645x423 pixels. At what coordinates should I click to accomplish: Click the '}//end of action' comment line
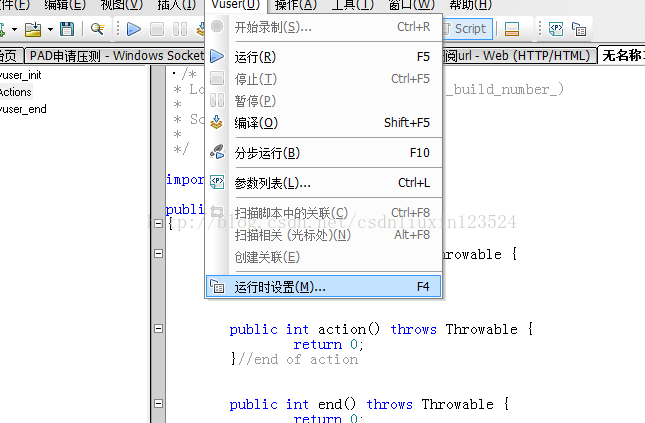point(294,359)
